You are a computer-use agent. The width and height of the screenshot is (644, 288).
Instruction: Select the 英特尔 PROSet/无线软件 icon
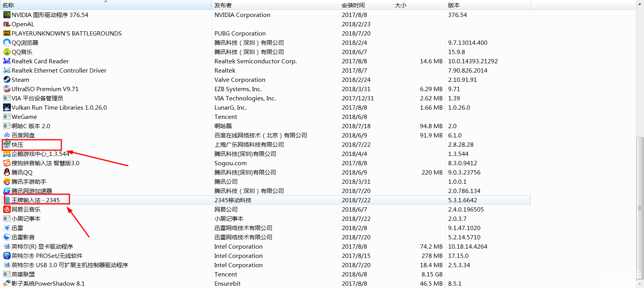7,256
